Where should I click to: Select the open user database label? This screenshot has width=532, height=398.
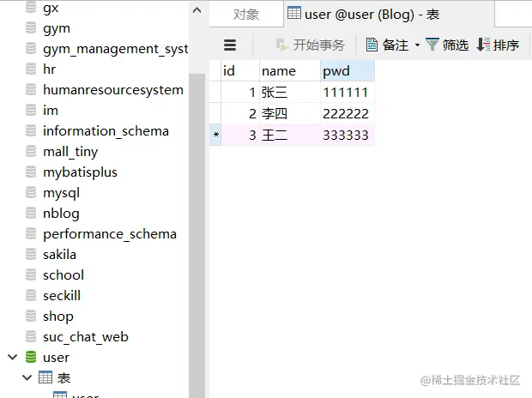tap(56, 358)
